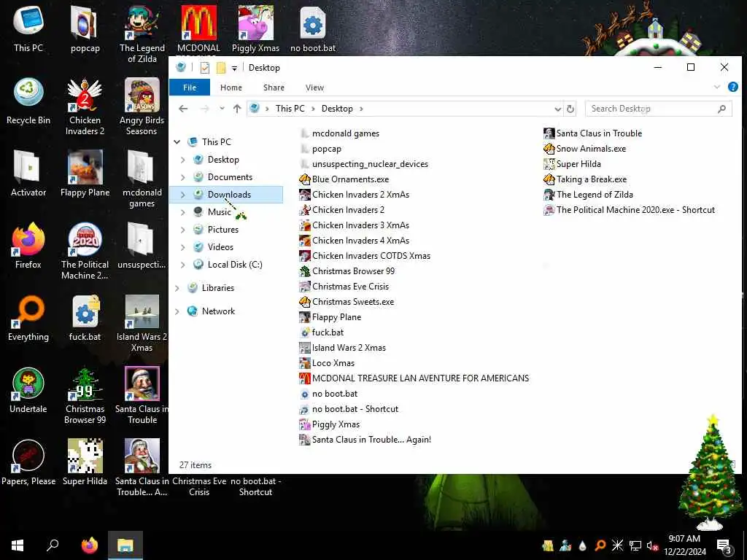Image resolution: width=747 pixels, height=560 pixels.
Task: Expand the Libraries tree node
Action: (177, 288)
